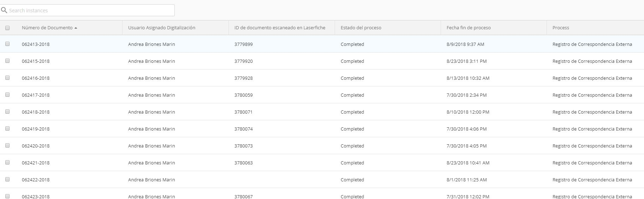
Task: Sort by Usuario Asignado Digitalización column
Action: [x=162, y=28]
